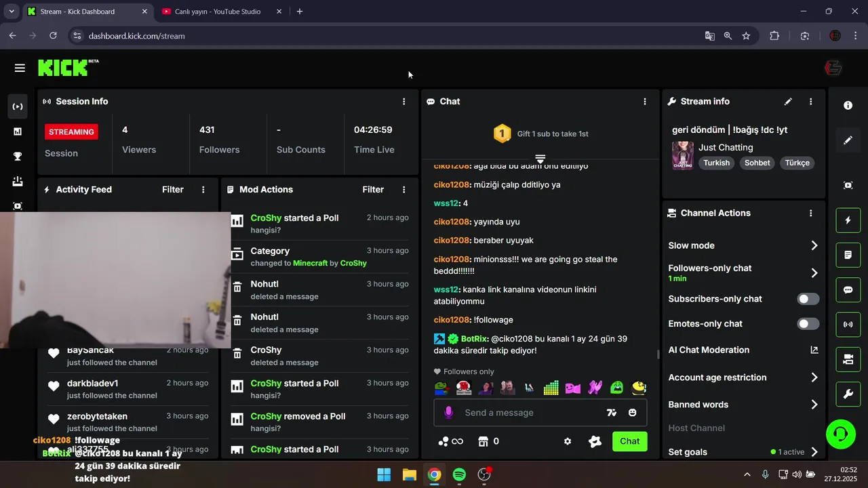Image resolution: width=868 pixels, height=488 pixels.
Task: Open the hamburger menu beside Kick logo
Action: [x=20, y=68]
